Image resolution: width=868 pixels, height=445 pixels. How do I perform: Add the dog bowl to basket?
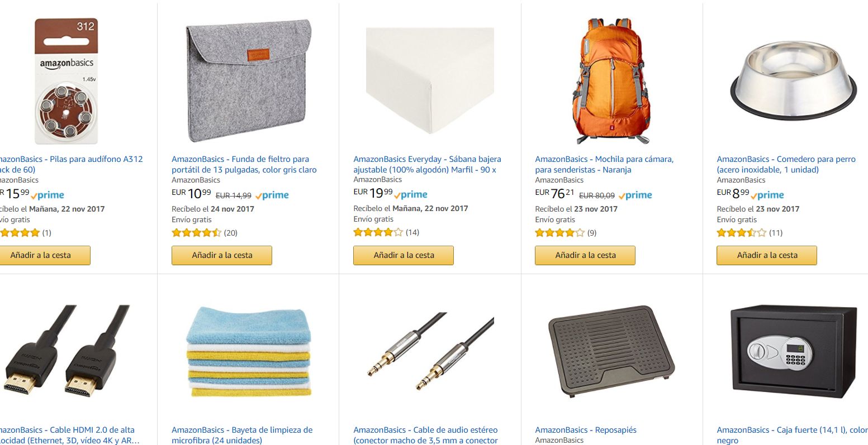(767, 255)
